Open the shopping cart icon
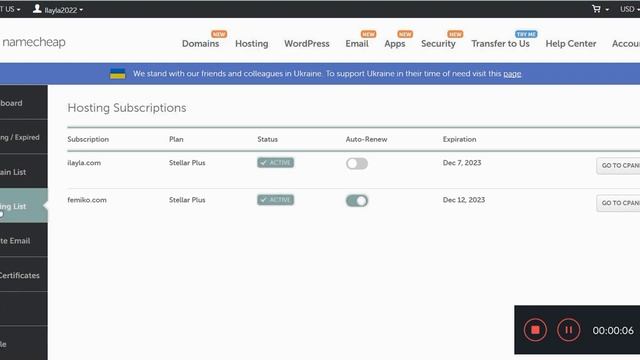This screenshot has height=360, width=640. (596, 9)
